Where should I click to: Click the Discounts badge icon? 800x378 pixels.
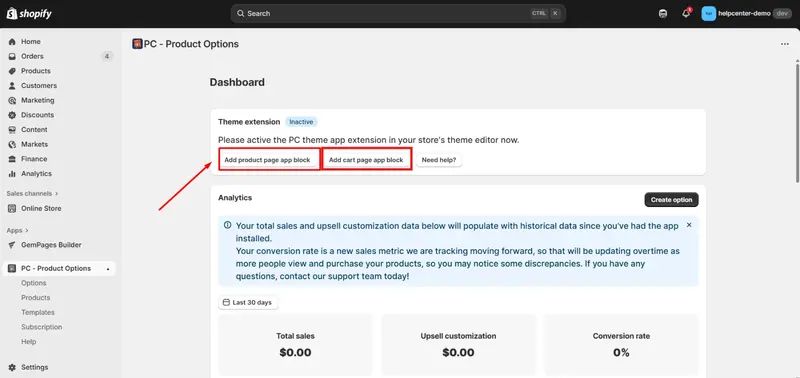tap(12, 115)
